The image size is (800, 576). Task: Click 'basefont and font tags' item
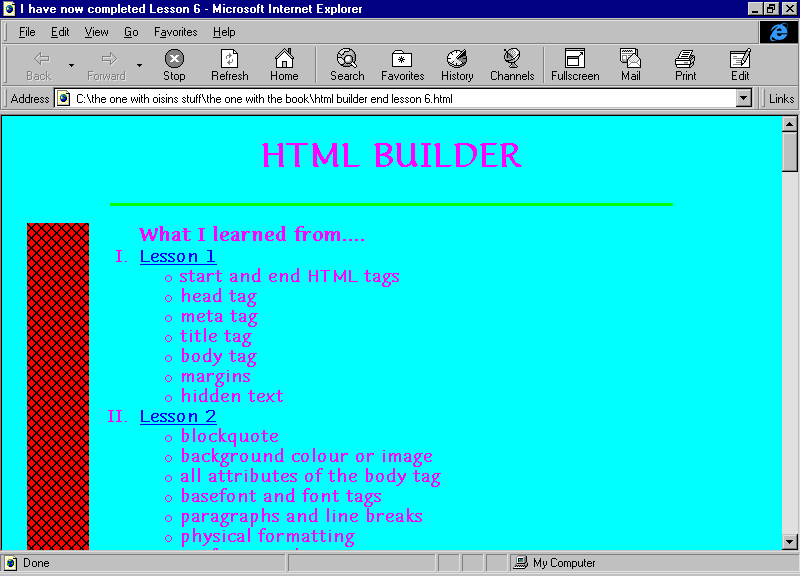tap(281, 496)
